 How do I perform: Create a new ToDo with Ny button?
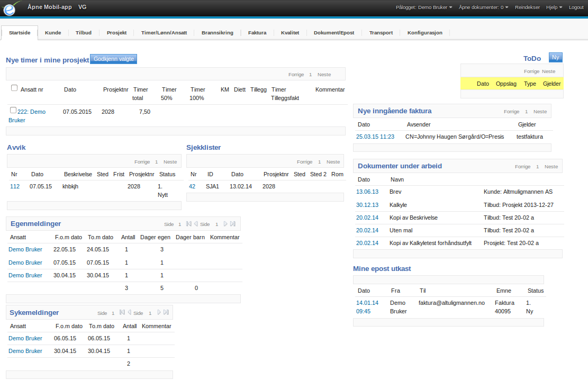click(x=555, y=57)
